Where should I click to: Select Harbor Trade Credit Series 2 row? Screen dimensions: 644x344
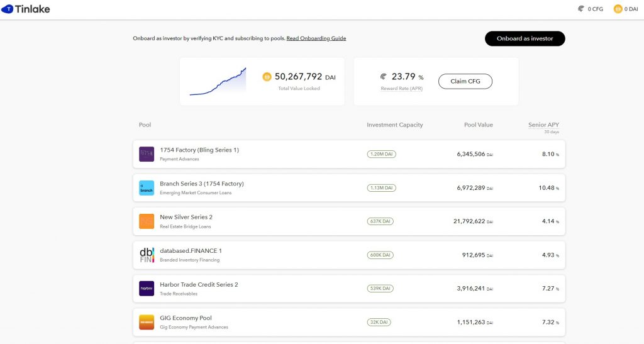coord(348,289)
